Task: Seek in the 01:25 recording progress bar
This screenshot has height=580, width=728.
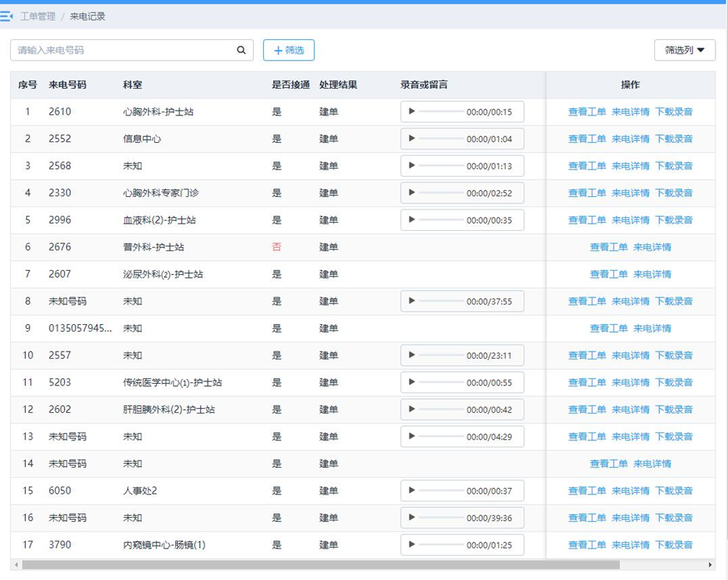Action: [441, 545]
